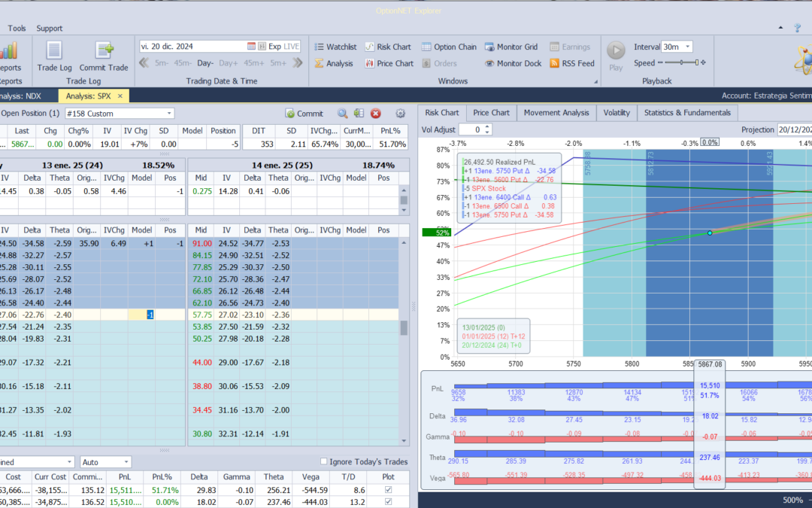This screenshot has height=508, width=812.
Task: Click the chart point marker on the T+0 line
Action: click(x=710, y=233)
